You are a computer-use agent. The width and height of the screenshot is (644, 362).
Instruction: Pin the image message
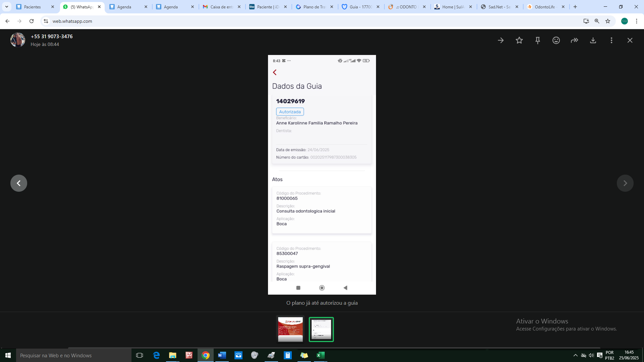pyautogui.click(x=538, y=41)
